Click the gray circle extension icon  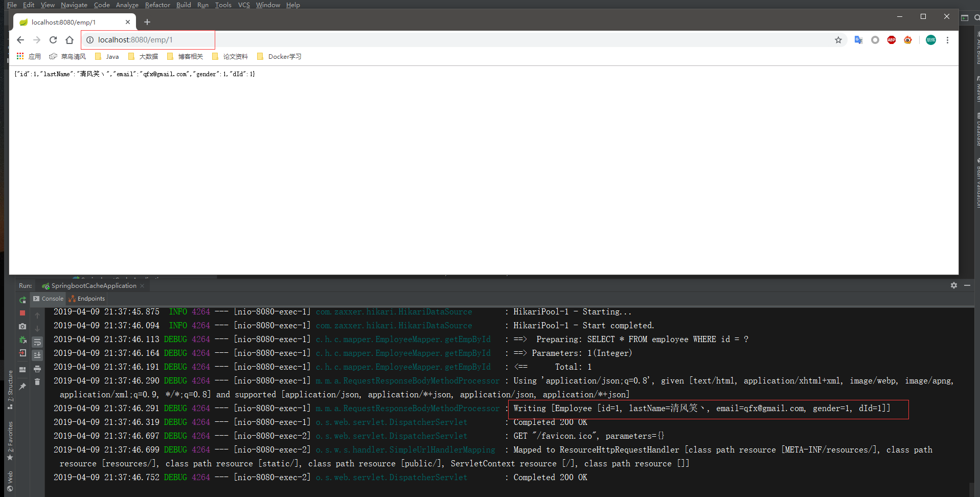(x=875, y=40)
